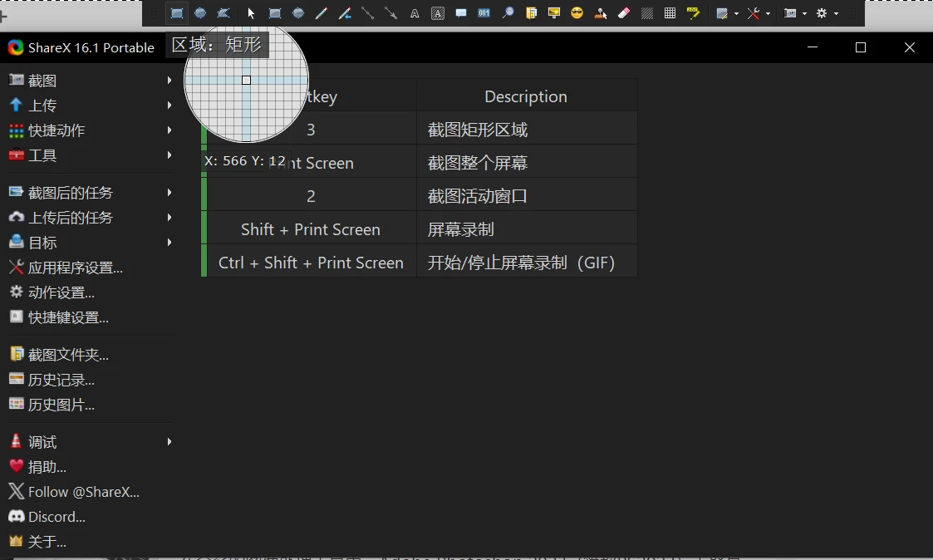Select the magnify tool
This screenshot has height=560, width=933.
(508, 13)
